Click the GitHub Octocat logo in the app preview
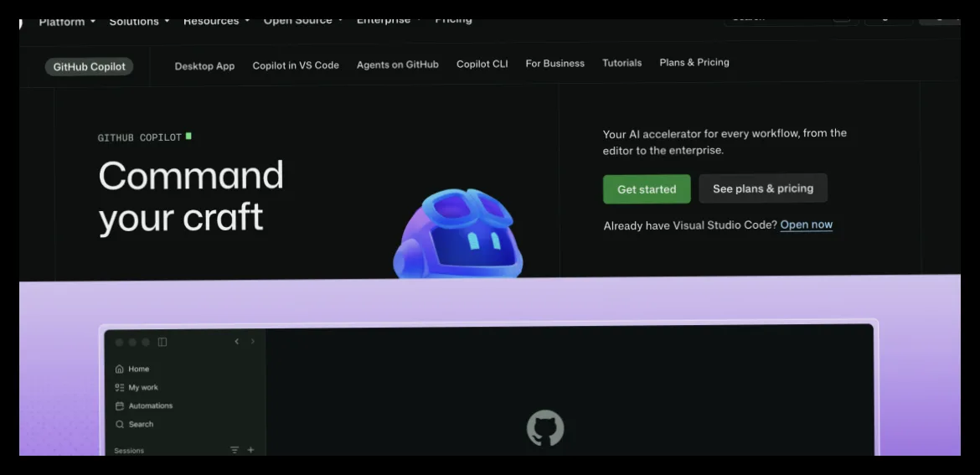This screenshot has height=475, width=980. coord(545,428)
